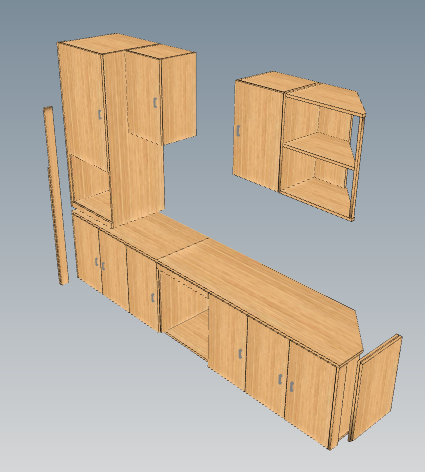The width and height of the screenshot is (425, 472).
Task: Select the top panel of the closed wall cabinet
Action: (x=274, y=80)
